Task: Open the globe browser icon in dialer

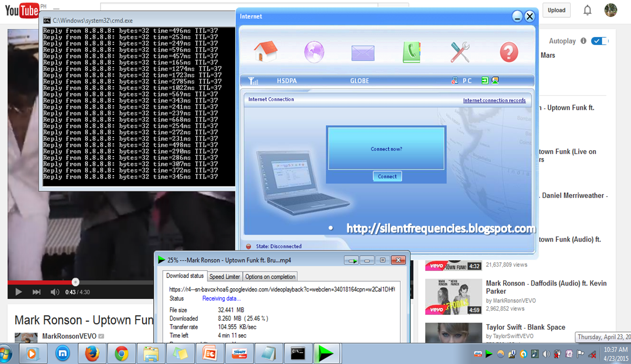Action: coord(314,52)
